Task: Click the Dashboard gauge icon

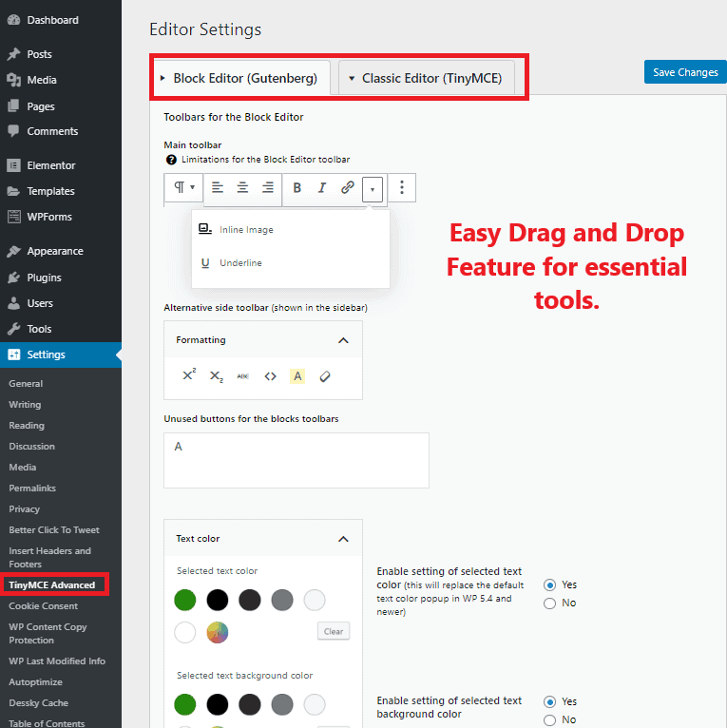Action: (14, 20)
